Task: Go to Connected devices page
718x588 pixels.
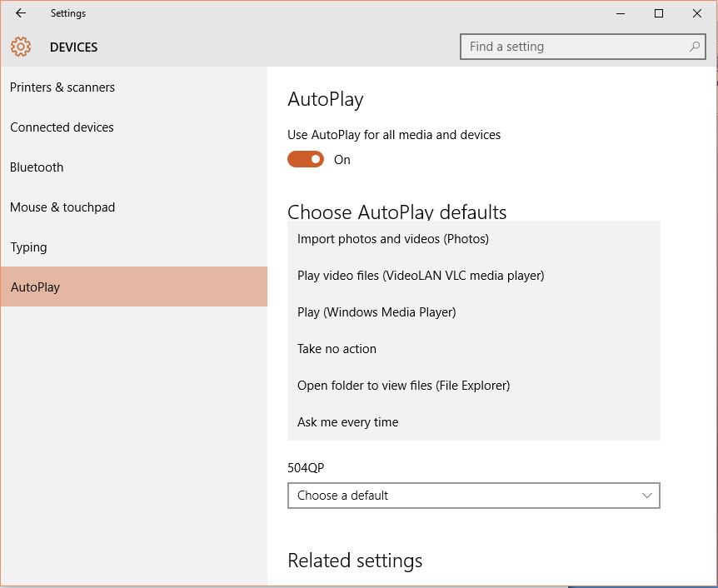Action: click(62, 127)
